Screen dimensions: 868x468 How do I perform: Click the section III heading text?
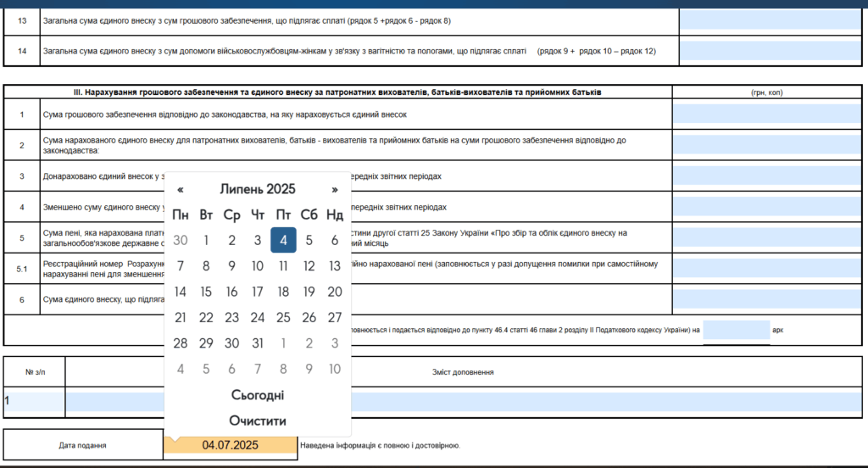(x=337, y=92)
